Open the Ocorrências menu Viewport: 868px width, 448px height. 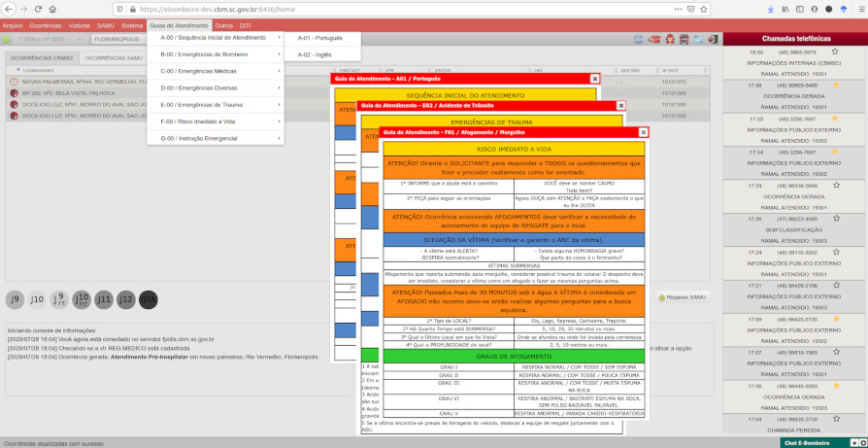click(x=46, y=25)
